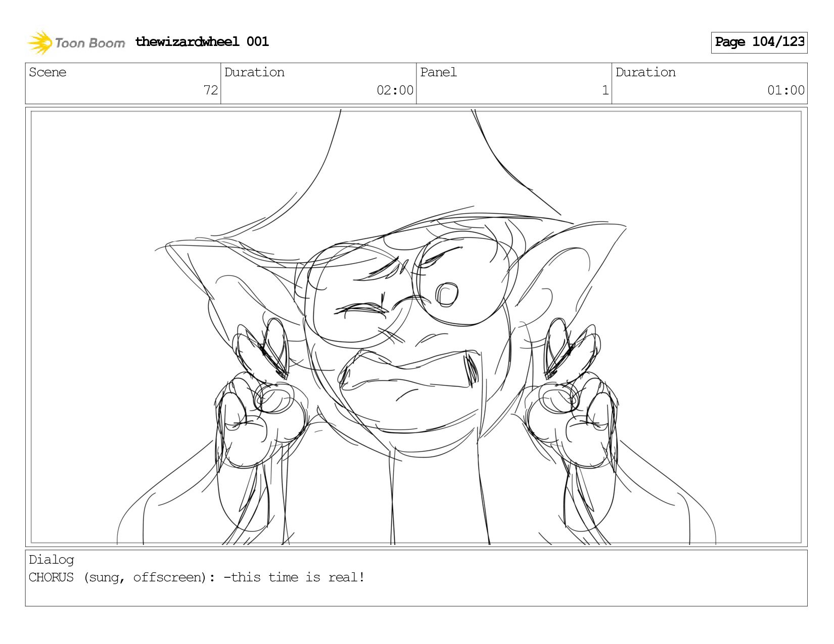Click the 'Panel' header label
This screenshot has width=834, height=644.
(x=438, y=72)
